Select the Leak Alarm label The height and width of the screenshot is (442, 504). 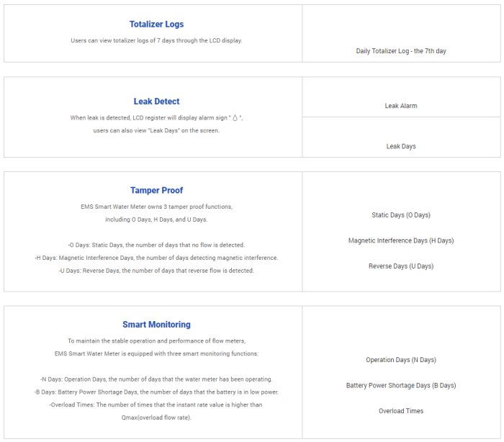click(x=401, y=106)
